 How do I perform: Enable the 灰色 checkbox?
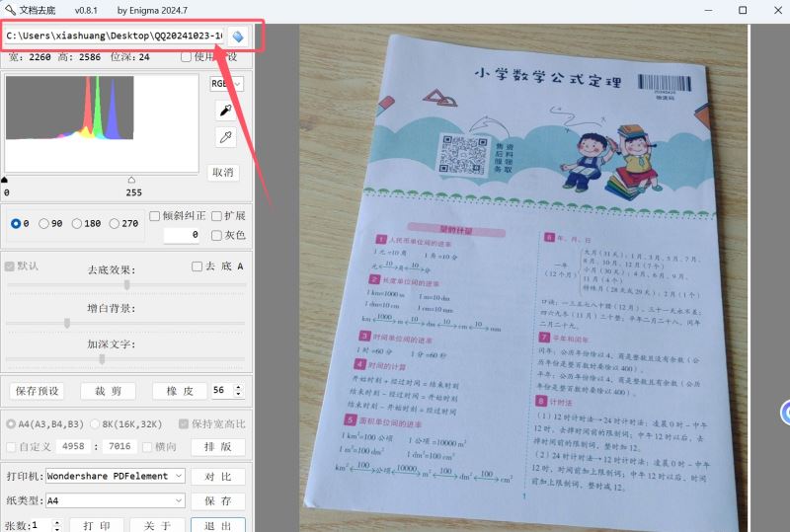(x=216, y=235)
